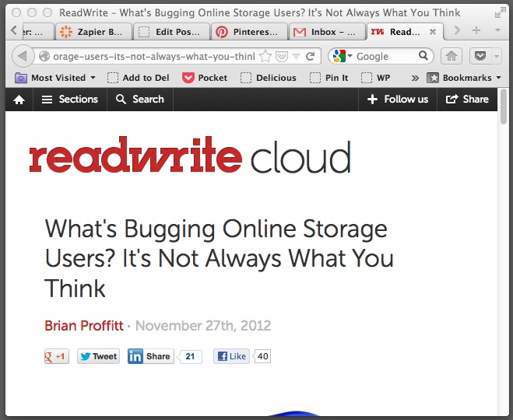Click the LinkedIn share count 21

(190, 356)
